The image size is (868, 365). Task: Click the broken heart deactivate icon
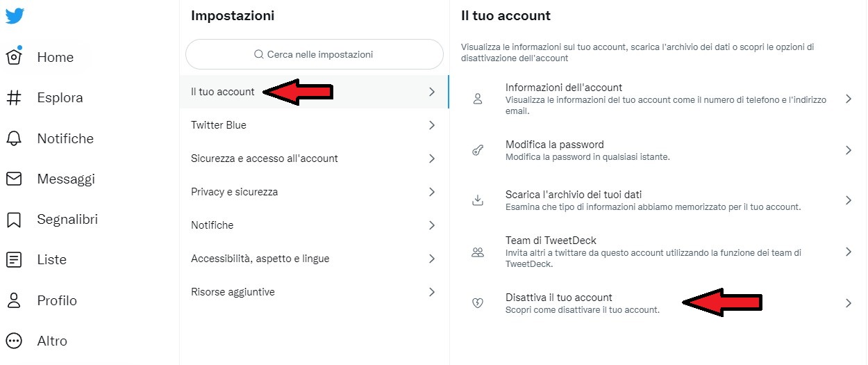point(477,303)
